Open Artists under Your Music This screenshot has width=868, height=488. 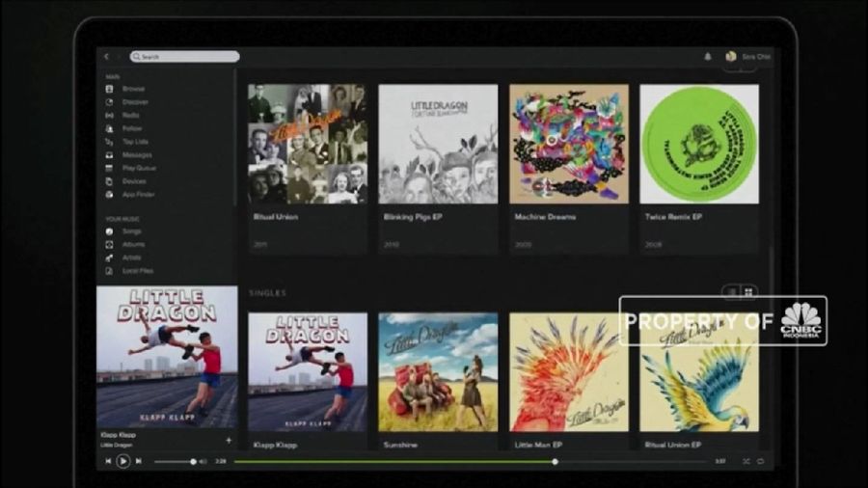pos(132,258)
